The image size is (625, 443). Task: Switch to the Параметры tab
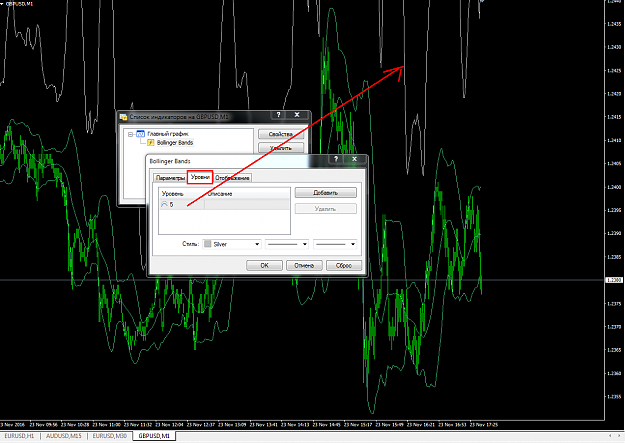(170, 178)
